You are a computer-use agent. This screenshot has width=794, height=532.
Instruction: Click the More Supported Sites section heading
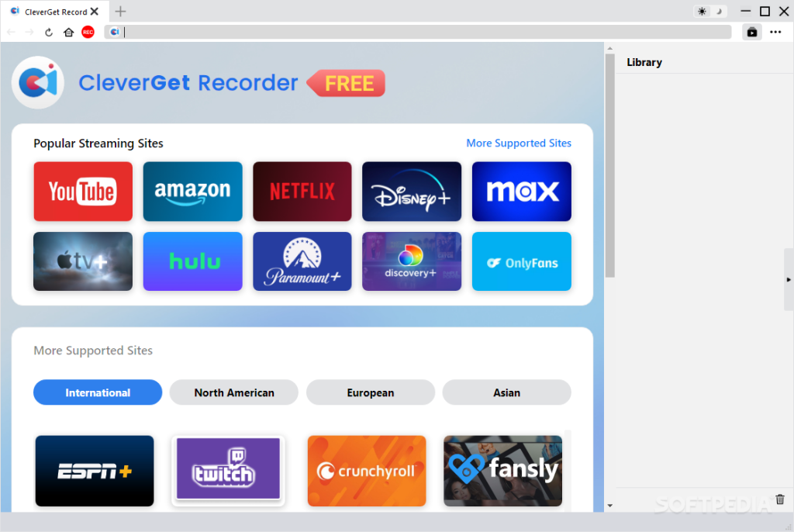[x=93, y=351]
